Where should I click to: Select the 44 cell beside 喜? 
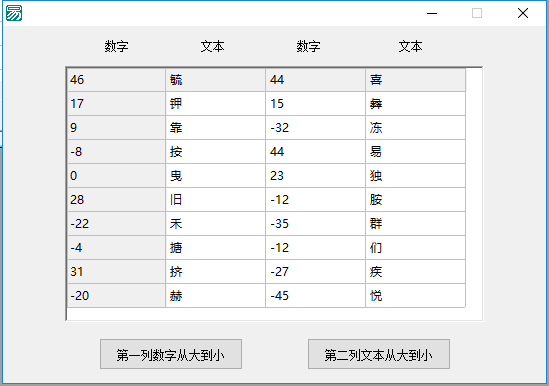click(x=316, y=80)
